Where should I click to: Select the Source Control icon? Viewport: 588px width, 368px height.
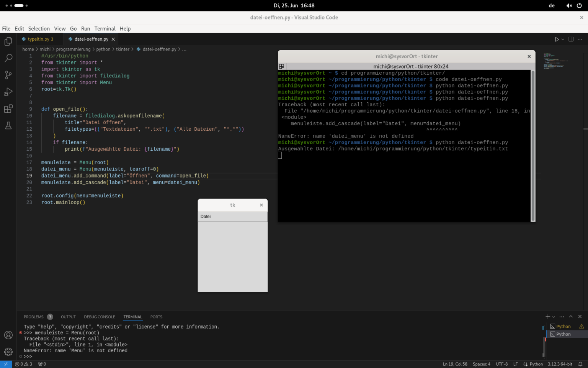[8, 75]
